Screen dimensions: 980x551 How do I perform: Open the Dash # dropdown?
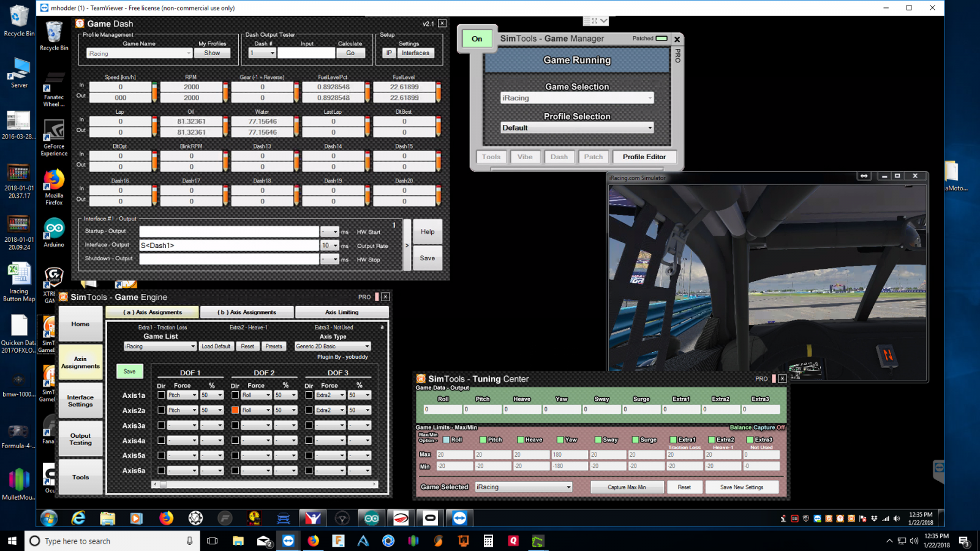262,53
